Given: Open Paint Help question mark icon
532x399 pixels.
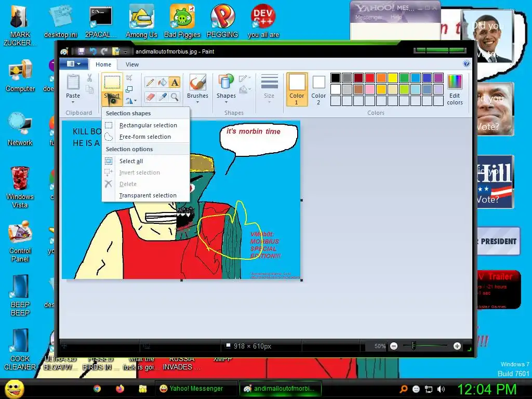Looking at the screenshot, I should 467,64.
